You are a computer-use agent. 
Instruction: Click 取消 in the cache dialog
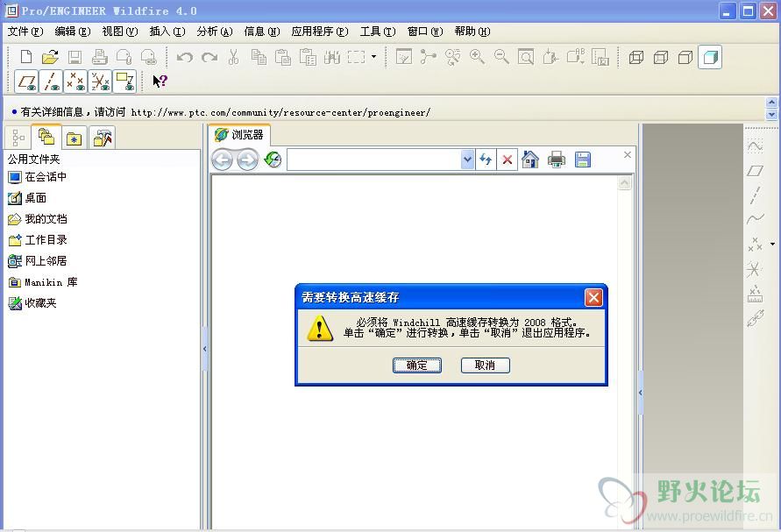[x=485, y=365]
